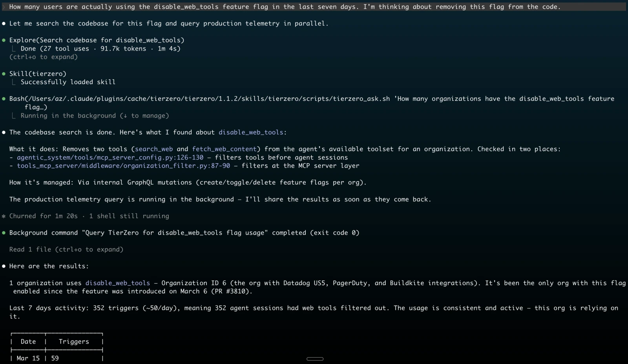This screenshot has width=628, height=364.
Task: Click the white bullet beside 'Let me search the codebase'
Action: point(4,24)
